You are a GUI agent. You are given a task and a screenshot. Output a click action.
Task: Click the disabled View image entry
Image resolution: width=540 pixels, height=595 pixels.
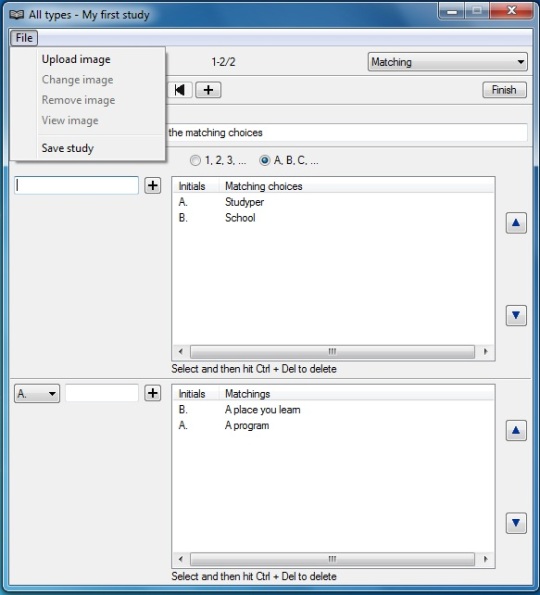pos(70,121)
